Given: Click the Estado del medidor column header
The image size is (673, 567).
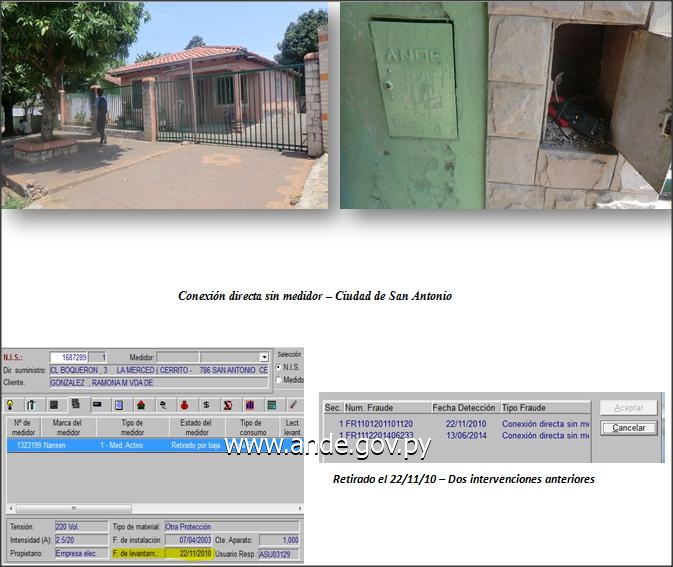Looking at the screenshot, I should pyautogui.click(x=197, y=428).
